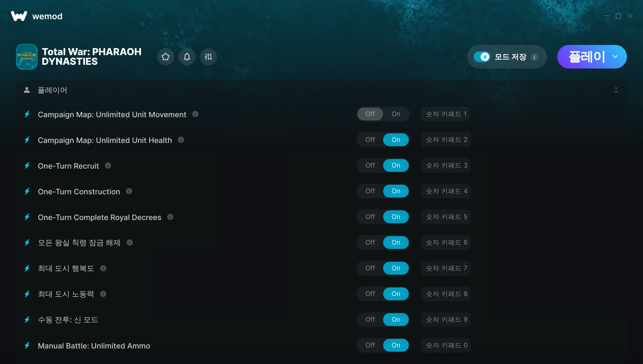Turn Off One-Turn Construction
This screenshot has height=364, width=643.
[x=370, y=191]
